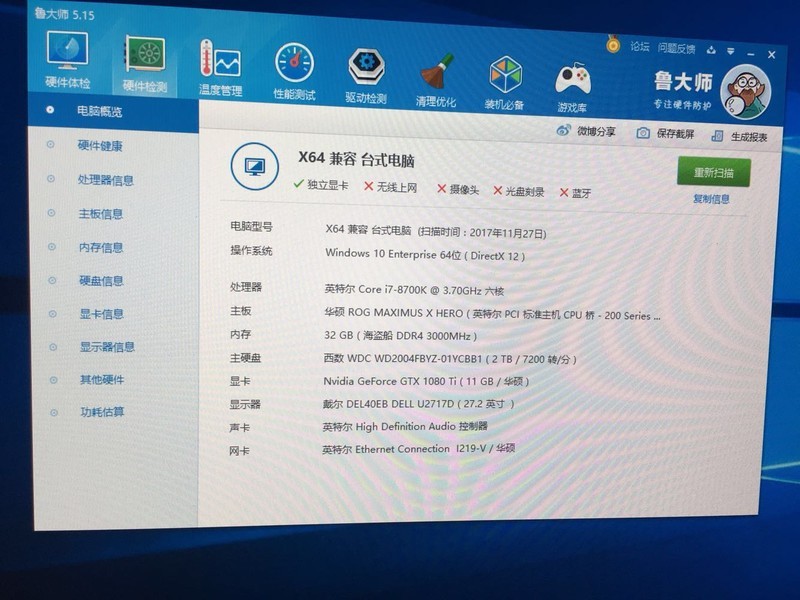Click the X64 兼容 台式电脑 heading
Viewport: 800px width, 600px height.
pos(356,159)
